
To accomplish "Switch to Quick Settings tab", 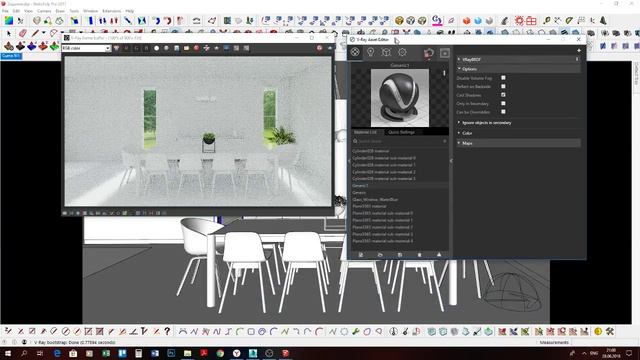I will [401, 132].
